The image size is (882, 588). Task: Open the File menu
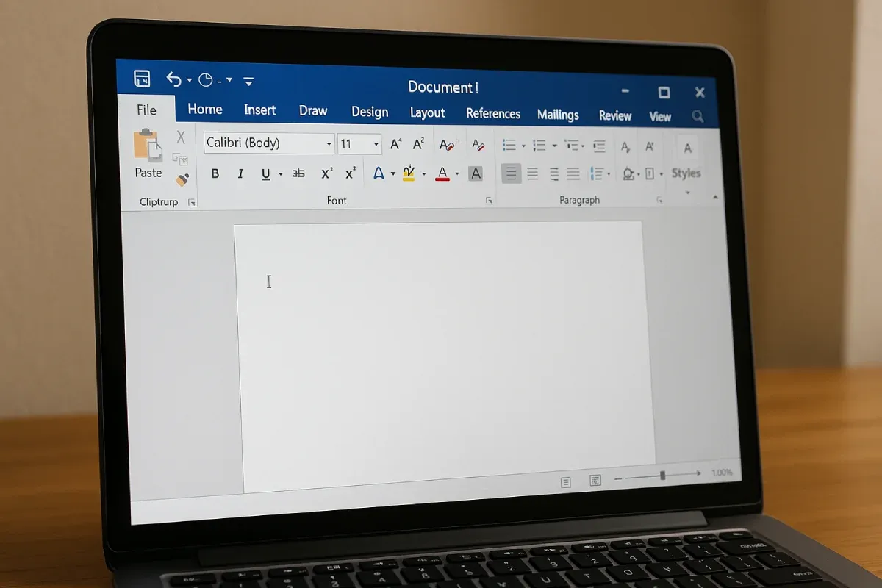pyautogui.click(x=146, y=110)
